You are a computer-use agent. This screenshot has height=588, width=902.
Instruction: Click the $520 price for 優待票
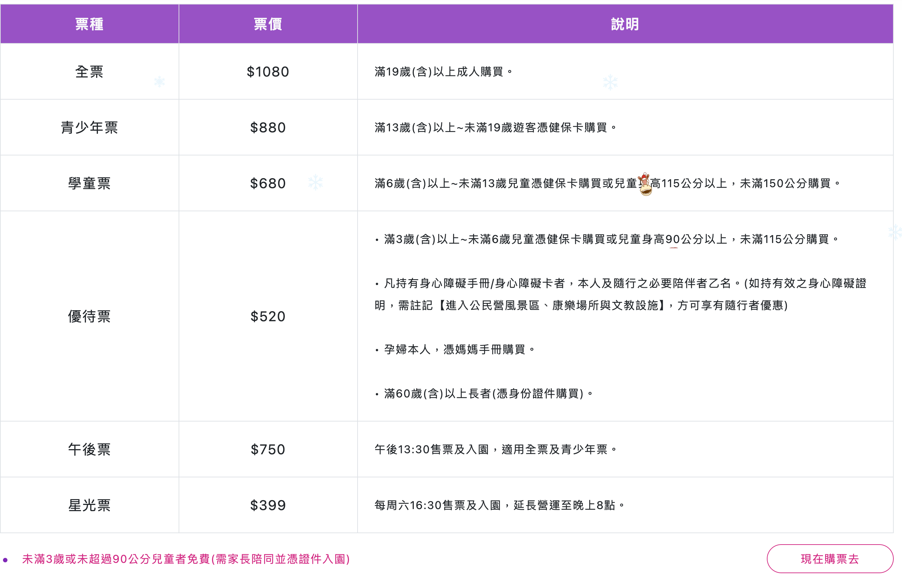pos(268,316)
